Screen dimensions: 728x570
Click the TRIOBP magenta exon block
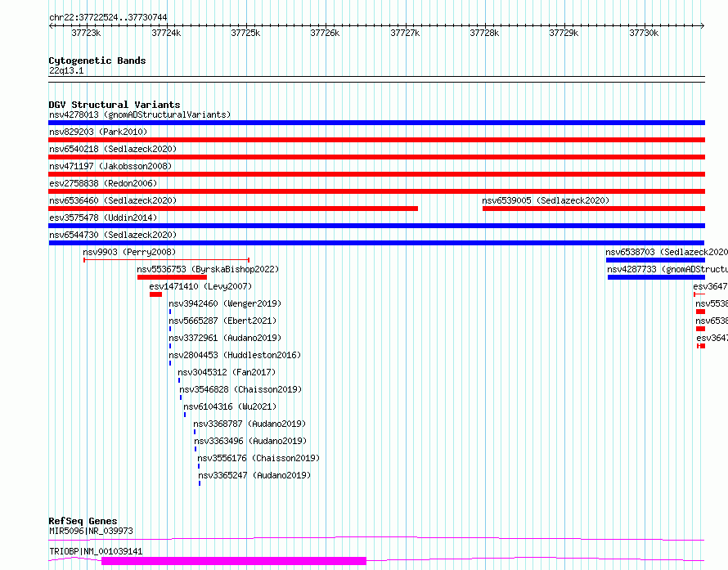[234, 561]
